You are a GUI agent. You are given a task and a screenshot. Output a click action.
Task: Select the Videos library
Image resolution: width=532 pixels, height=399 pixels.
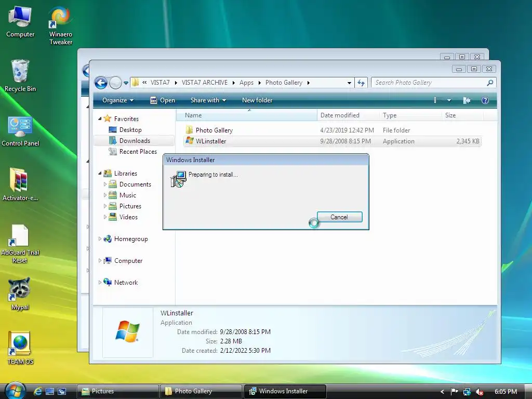[x=128, y=217]
